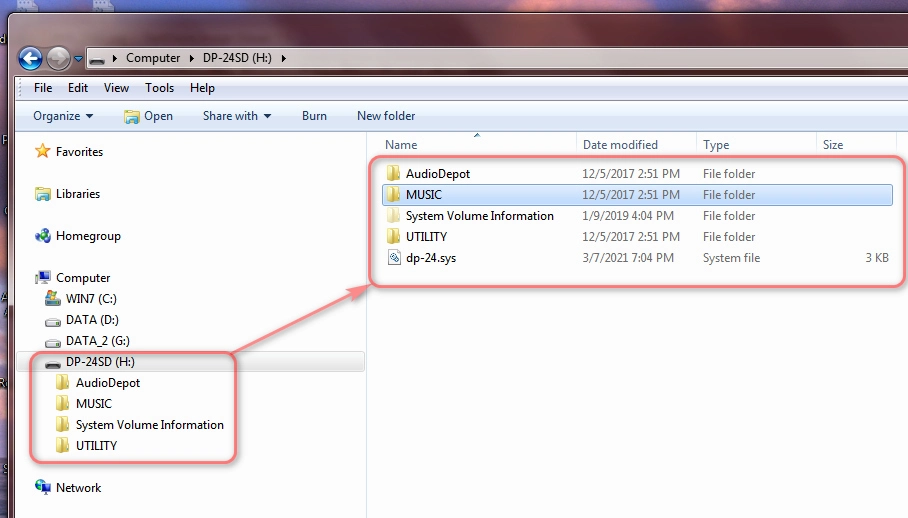
Task: Open the Organize dropdown menu
Action: pyautogui.click(x=62, y=116)
